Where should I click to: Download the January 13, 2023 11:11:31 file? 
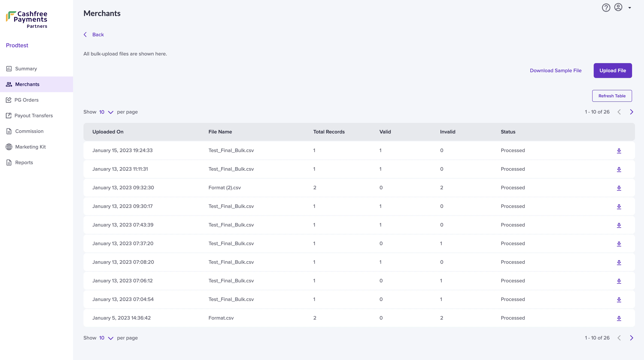[619, 170]
